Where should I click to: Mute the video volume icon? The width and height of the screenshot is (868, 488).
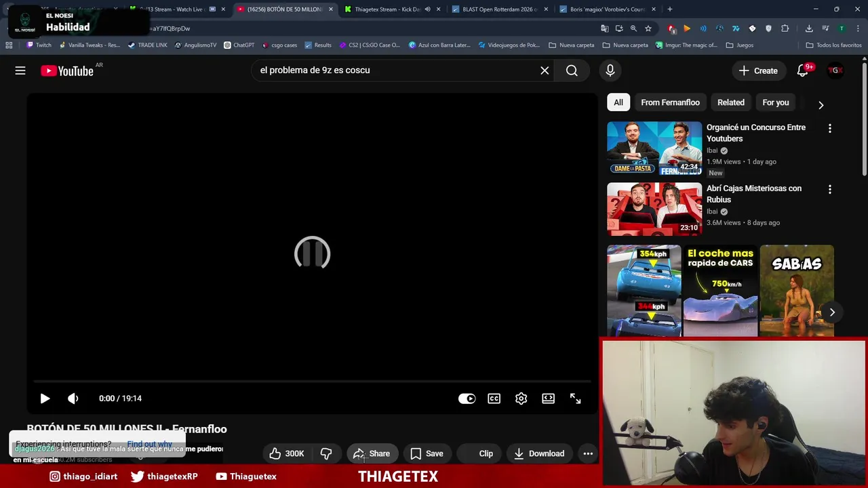coord(73,399)
